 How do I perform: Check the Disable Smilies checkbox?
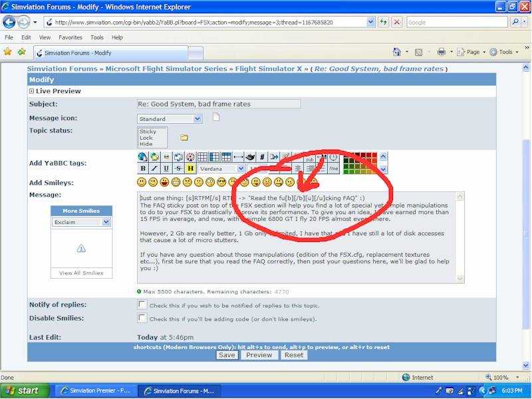(142, 319)
